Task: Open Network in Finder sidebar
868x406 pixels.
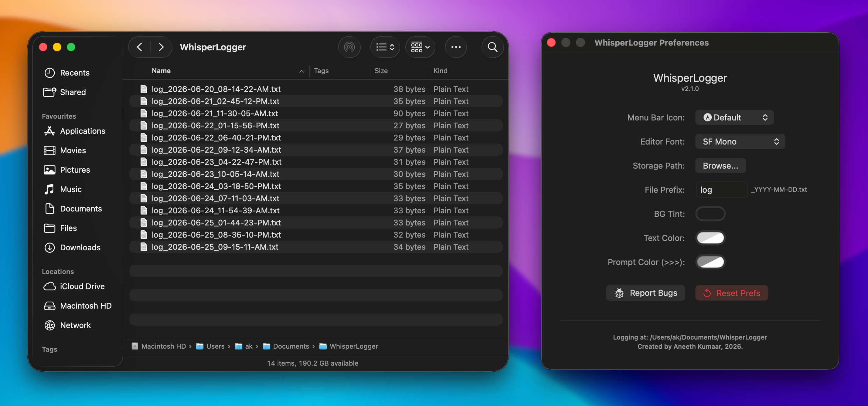Action: pos(67,325)
